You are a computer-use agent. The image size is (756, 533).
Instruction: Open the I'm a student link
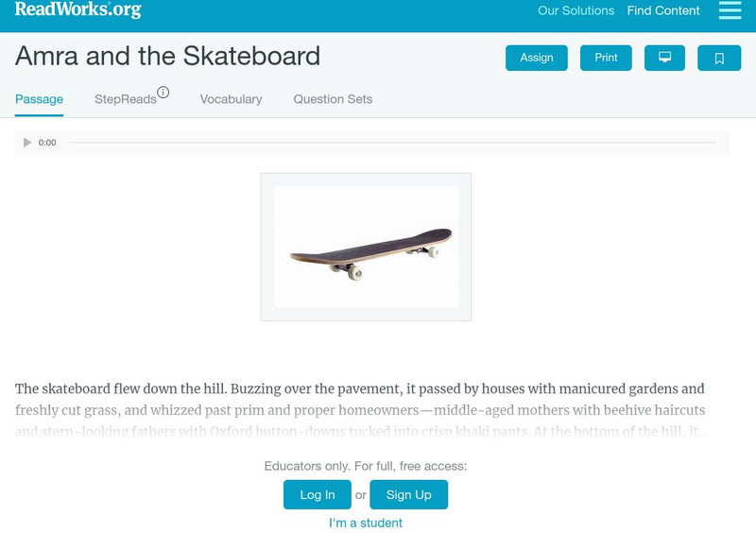coord(366,523)
